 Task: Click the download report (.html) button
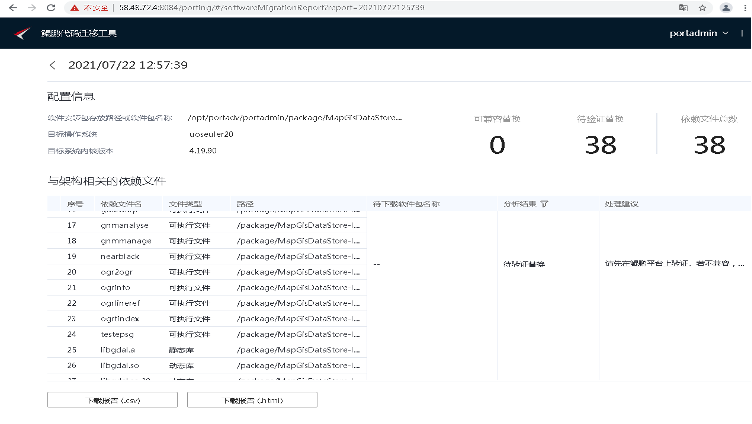click(252, 400)
